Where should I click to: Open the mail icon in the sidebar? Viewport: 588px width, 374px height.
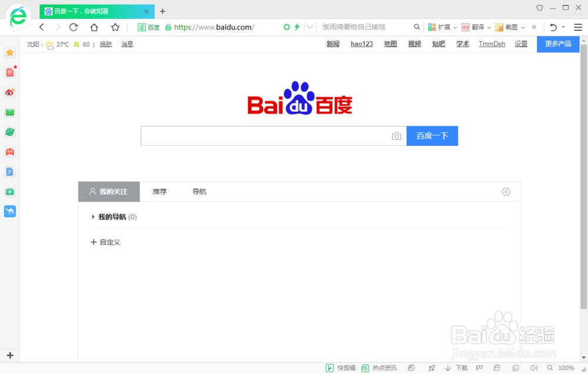(x=9, y=112)
